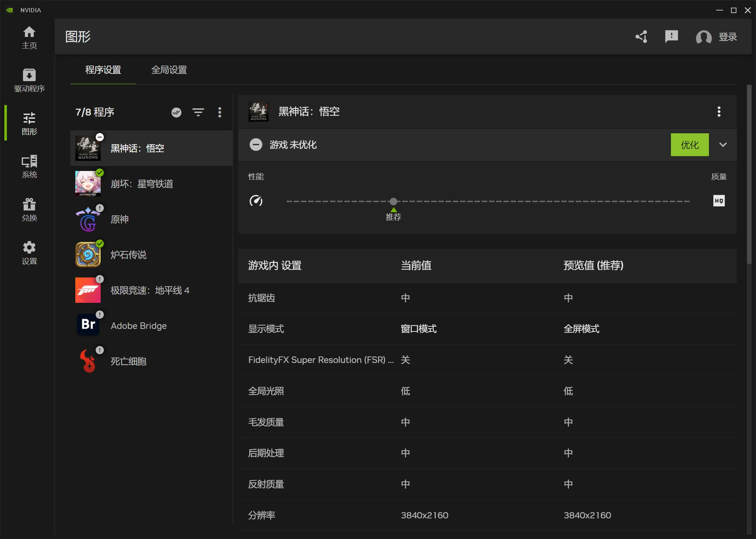Click the 优化 optimize button
Image resolution: width=756 pixels, height=539 pixels.
click(689, 145)
